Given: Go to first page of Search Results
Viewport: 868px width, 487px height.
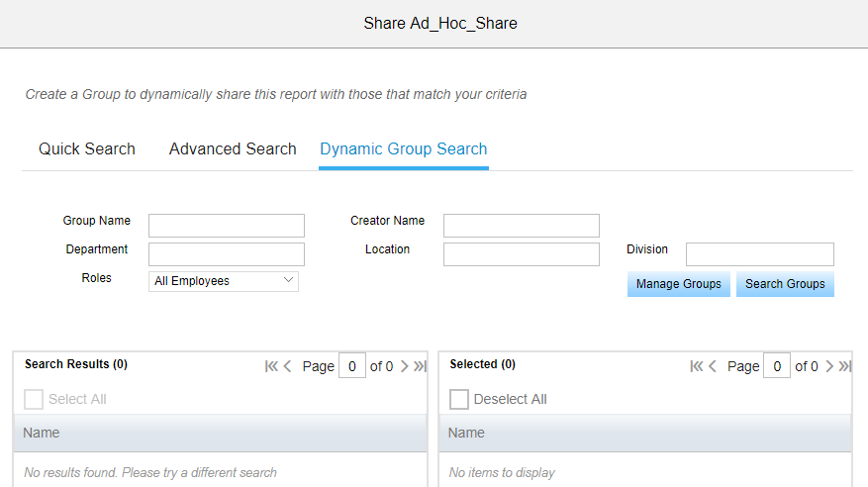Looking at the screenshot, I should (271, 366).
